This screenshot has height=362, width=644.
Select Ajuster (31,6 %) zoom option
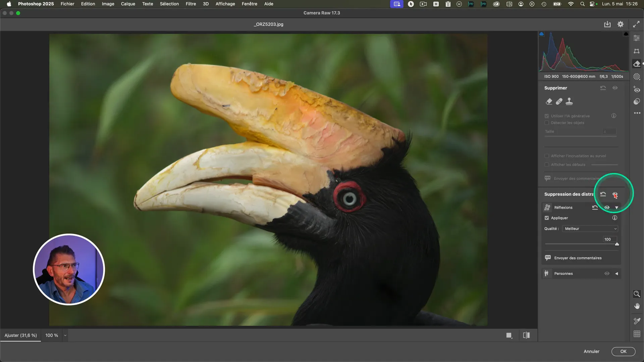point(21,336)
